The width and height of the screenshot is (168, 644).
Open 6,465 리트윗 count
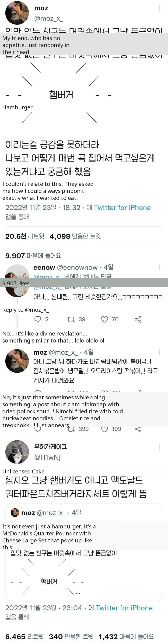24,636
